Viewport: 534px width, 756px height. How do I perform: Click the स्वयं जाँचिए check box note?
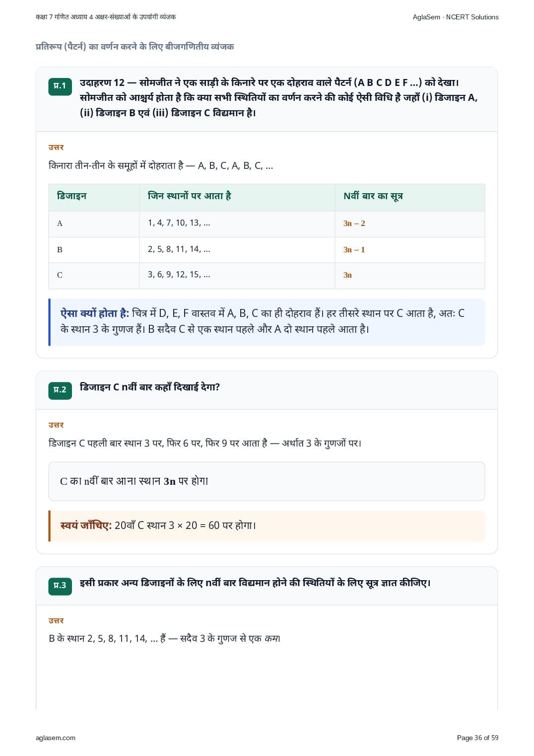click(x=267, y=526)
